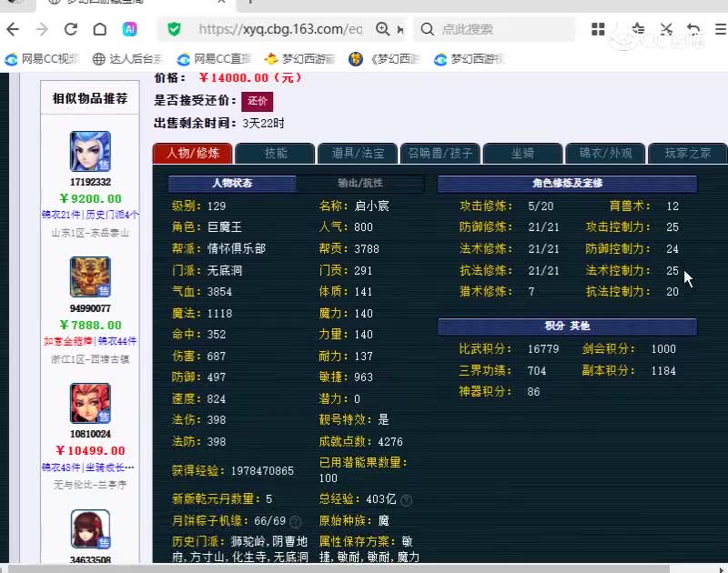Switch to the 锦衣/外观 tab
The height and width of the screenshot is (573, 728).
pyautogui.click(x=605, y=153)
